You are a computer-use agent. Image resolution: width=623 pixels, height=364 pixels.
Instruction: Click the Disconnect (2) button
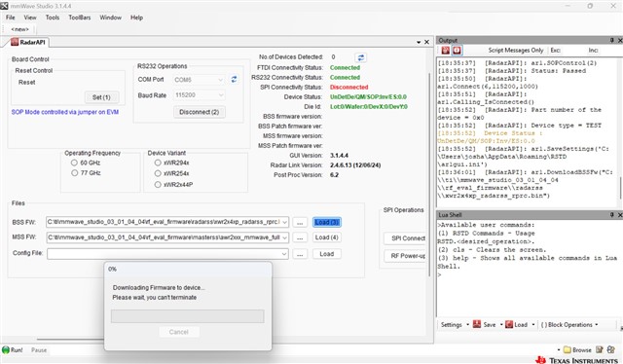[x=199, y=112]
